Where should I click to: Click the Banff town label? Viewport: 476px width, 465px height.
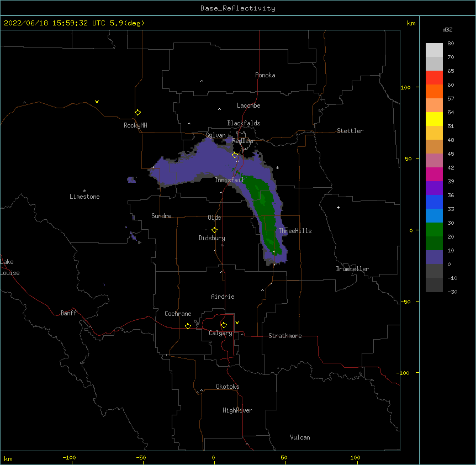pyautogui.click(x=68, y=313)
